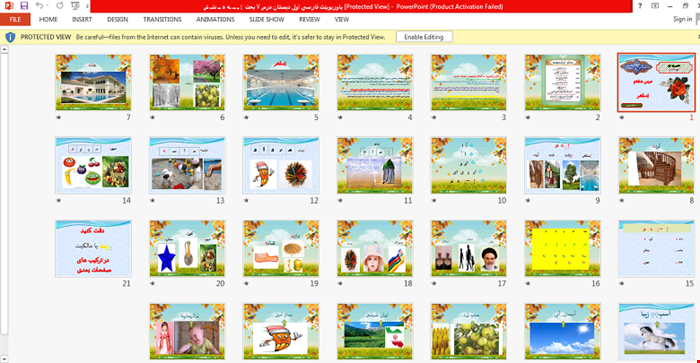Select slide 5 swimming pool thumbnail
The image size is (700, 363).
coord(281,82)
